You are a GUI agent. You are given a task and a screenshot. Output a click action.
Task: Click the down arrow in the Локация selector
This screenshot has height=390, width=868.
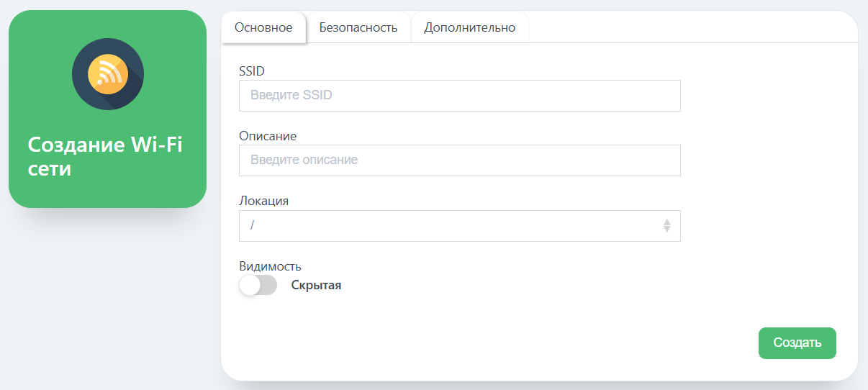coord(666,229)
